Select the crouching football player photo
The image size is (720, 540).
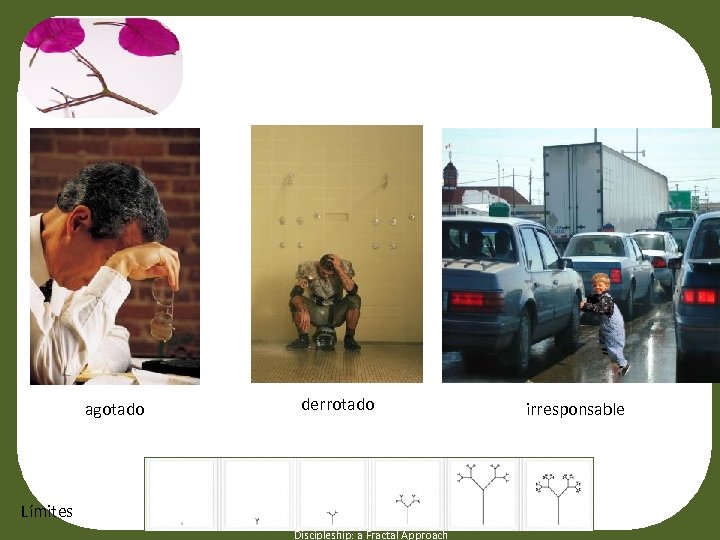337,254
